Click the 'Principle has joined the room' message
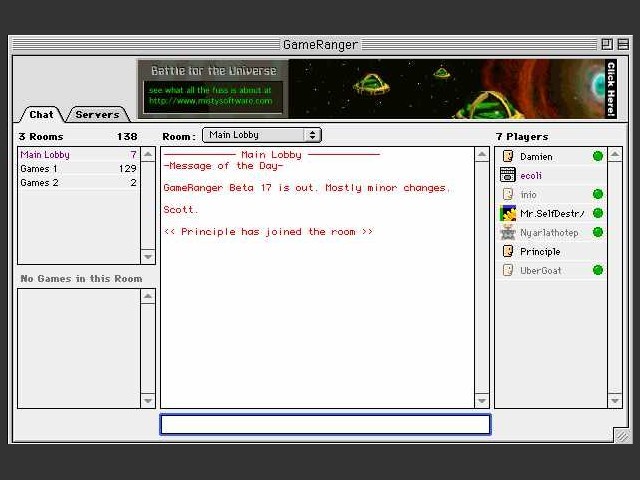Screen dimensions: 640x480 [268, 232]
